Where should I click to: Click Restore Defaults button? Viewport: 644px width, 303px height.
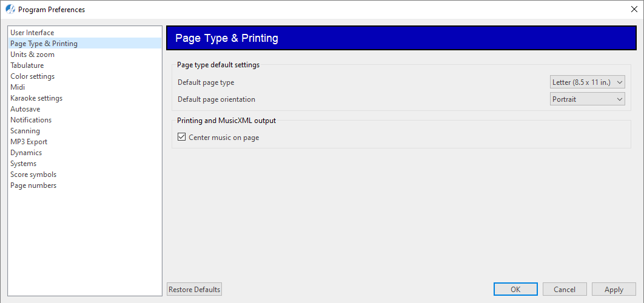coord(194,289)
